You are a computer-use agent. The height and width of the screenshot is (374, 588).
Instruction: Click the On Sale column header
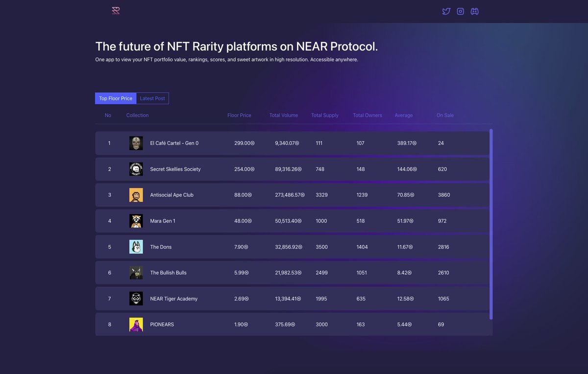point(445,116)
